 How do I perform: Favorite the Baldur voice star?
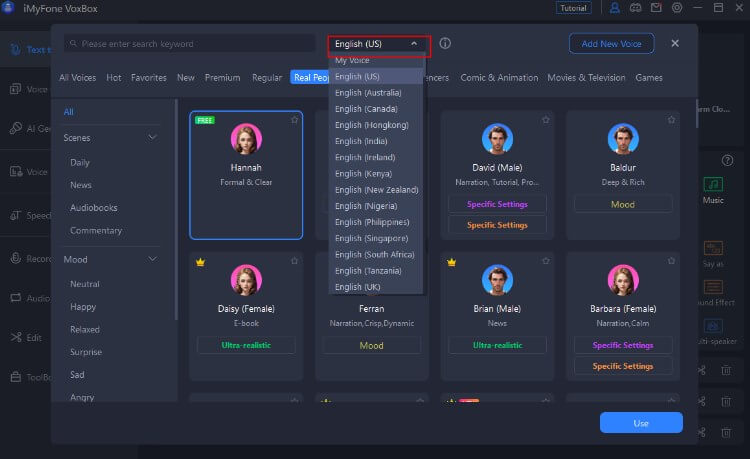(671, 120)
